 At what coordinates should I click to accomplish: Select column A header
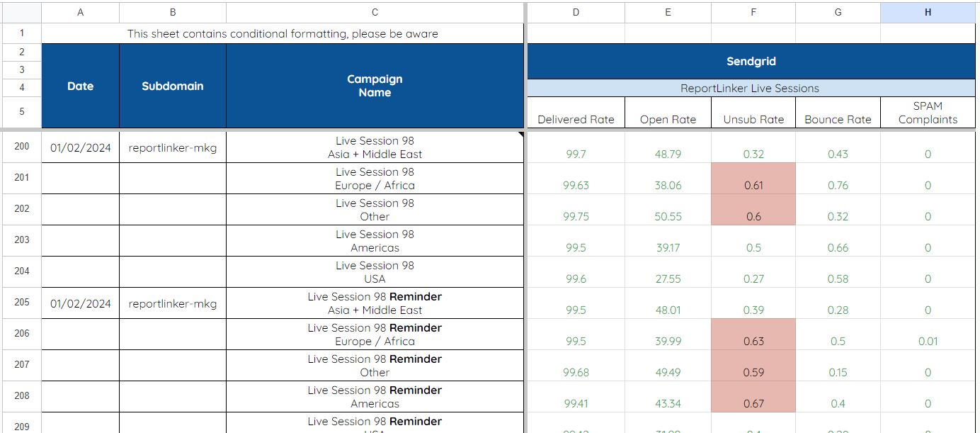[80, 12]
